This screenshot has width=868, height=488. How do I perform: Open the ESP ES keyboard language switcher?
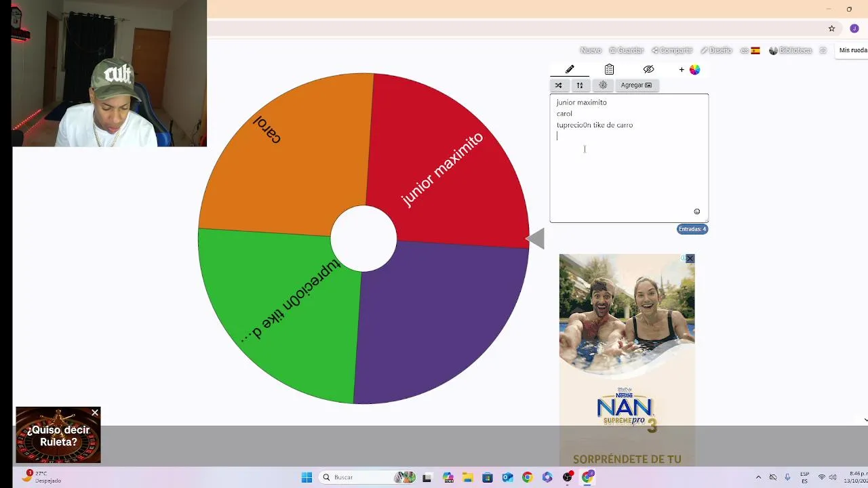pos(805,477)
